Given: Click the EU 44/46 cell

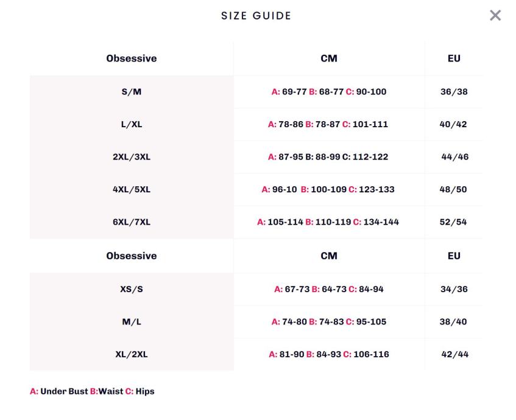Looking at the screenshot, I should [x=454, y=157].
